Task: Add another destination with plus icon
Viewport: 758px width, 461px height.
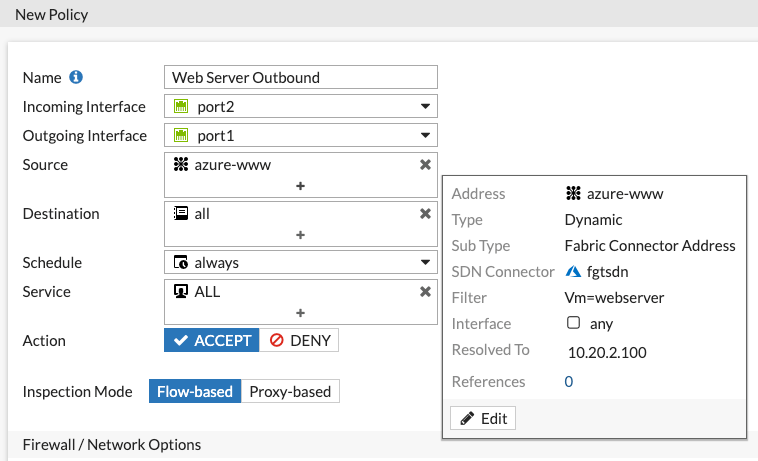Action: click(300, 235)
